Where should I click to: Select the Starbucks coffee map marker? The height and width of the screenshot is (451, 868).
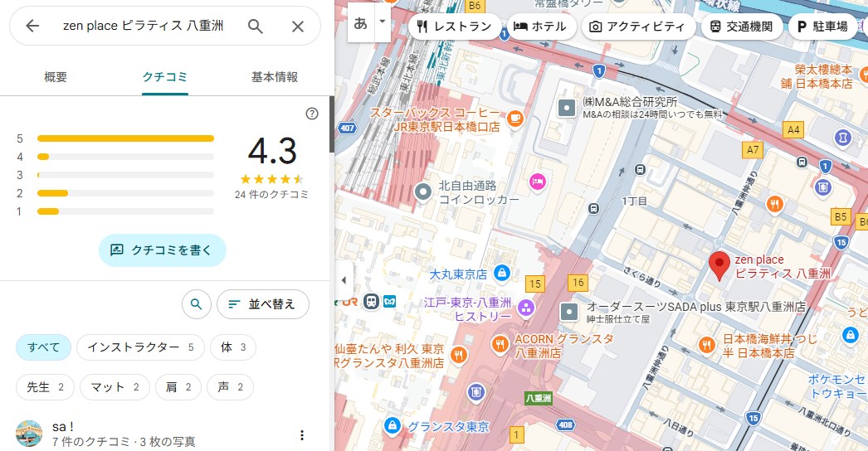click(x=514, y=119)
